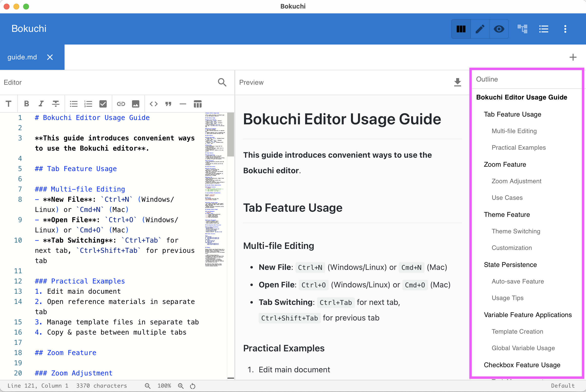Screen dimensions: 586x392
Task: Switch to preview-only eye mode
Action: pyautogui.click(x=499, y=29)
